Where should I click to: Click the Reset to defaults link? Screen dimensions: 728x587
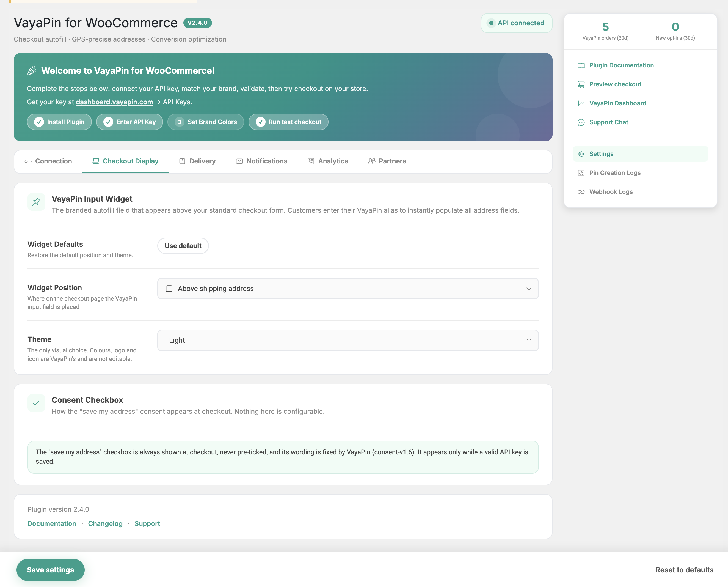[x=684, y=570]
